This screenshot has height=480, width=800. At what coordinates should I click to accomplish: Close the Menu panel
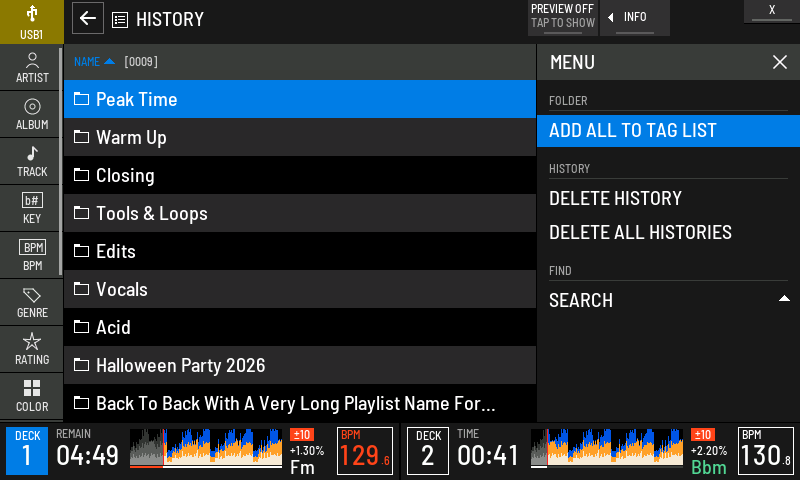point(780,62)
